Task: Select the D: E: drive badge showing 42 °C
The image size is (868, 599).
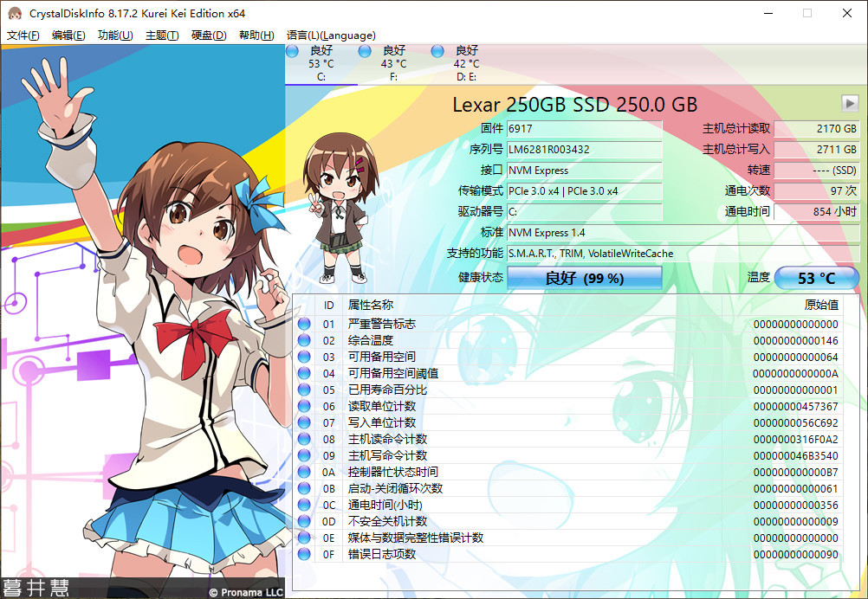Action: click(x=465, y=63)
